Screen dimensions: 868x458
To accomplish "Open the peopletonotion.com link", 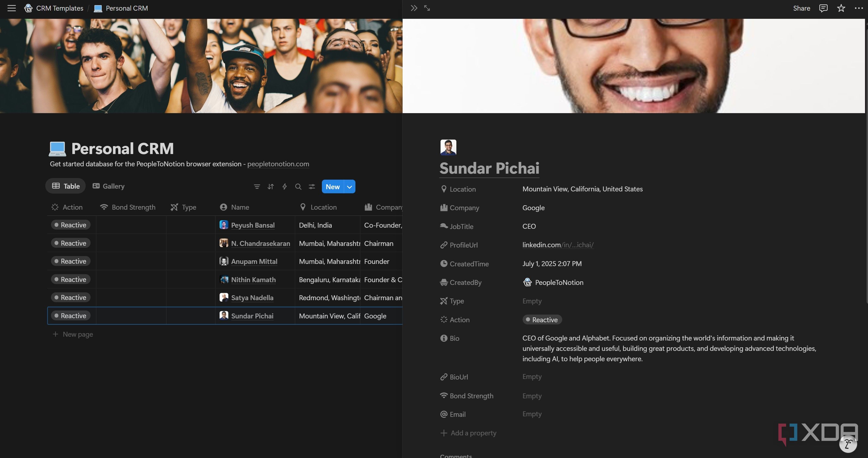I will point(278,164).
